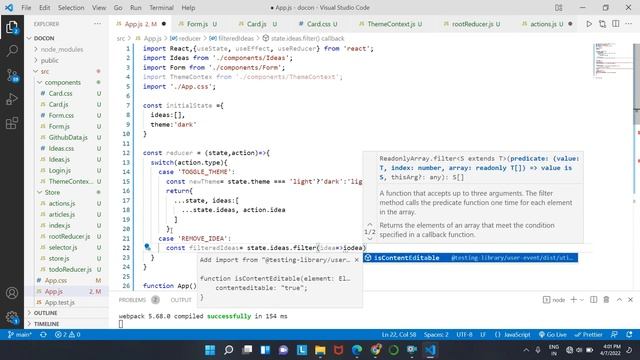Open the OUTPUT panel tab
This screenshot has height=360, width=640.
(181, 300)
